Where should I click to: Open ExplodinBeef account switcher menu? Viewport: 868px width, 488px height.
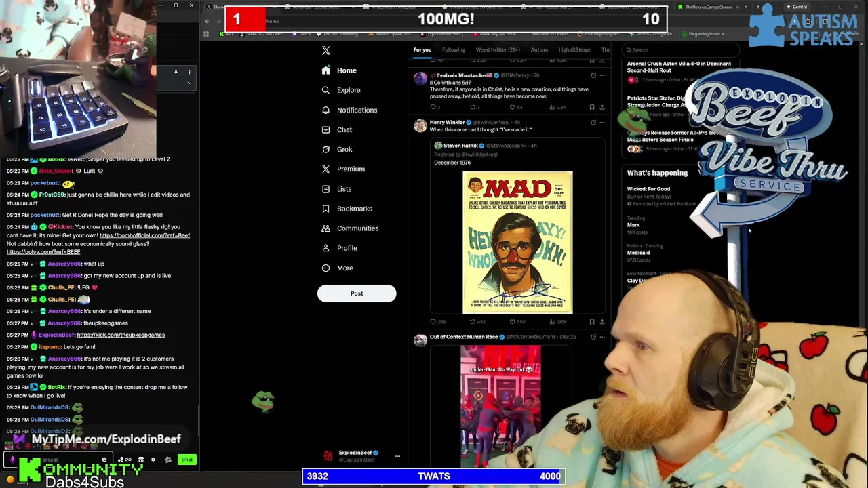[398, 456]
